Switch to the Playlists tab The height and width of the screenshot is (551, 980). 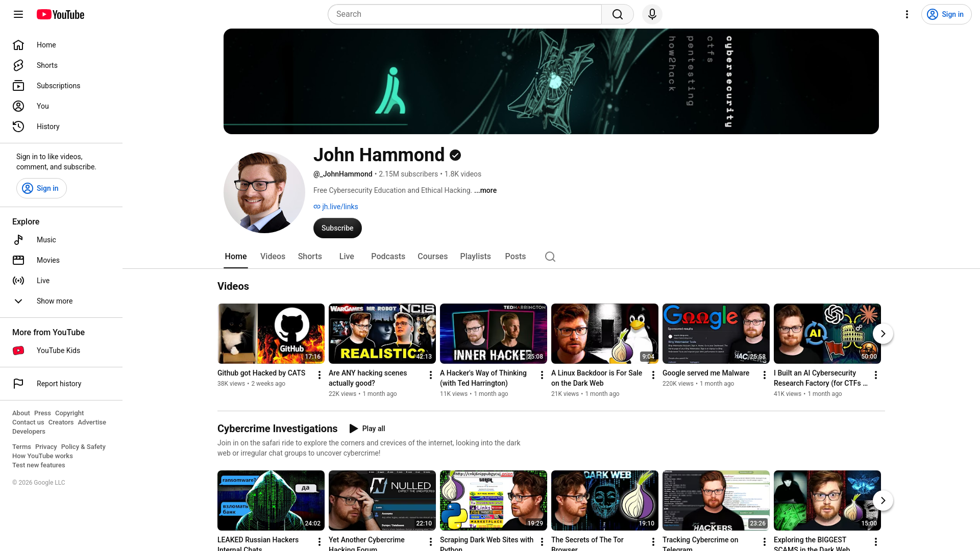pos(475,257)
